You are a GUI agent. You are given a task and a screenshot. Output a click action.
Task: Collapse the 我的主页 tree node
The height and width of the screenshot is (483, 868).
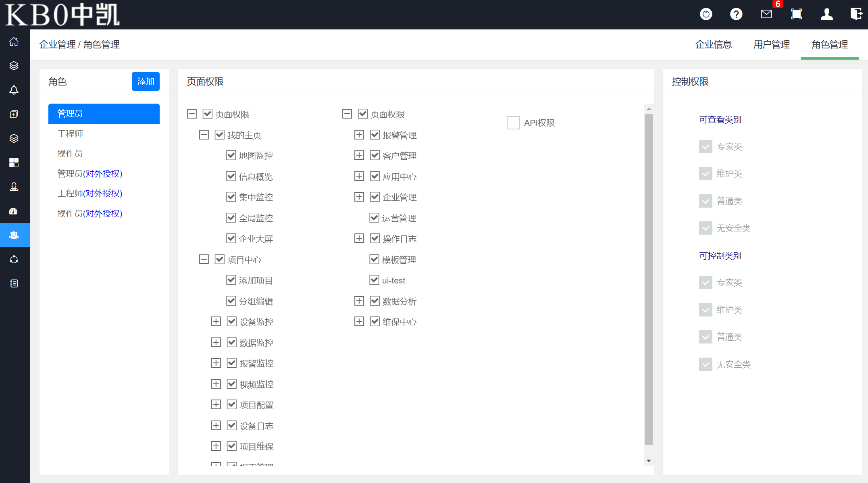204,135
